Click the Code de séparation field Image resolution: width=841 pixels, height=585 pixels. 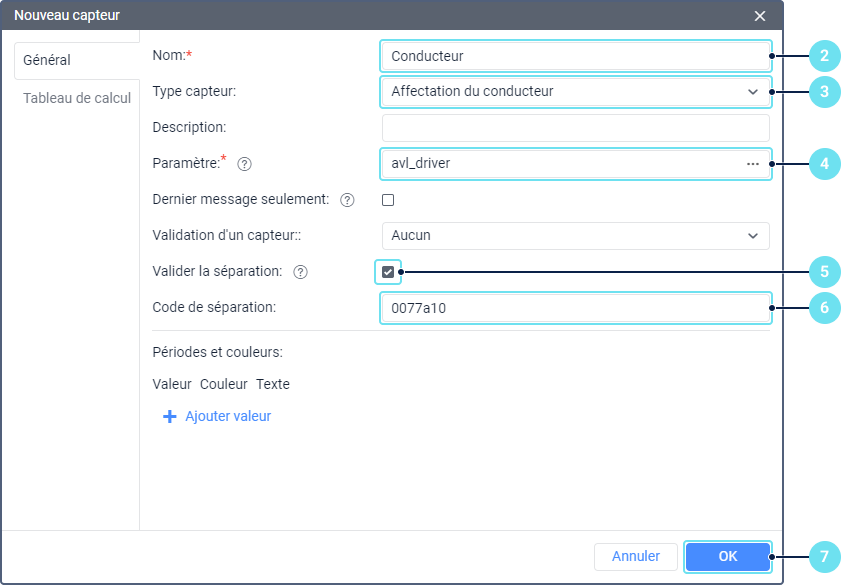tap(575, 308)
